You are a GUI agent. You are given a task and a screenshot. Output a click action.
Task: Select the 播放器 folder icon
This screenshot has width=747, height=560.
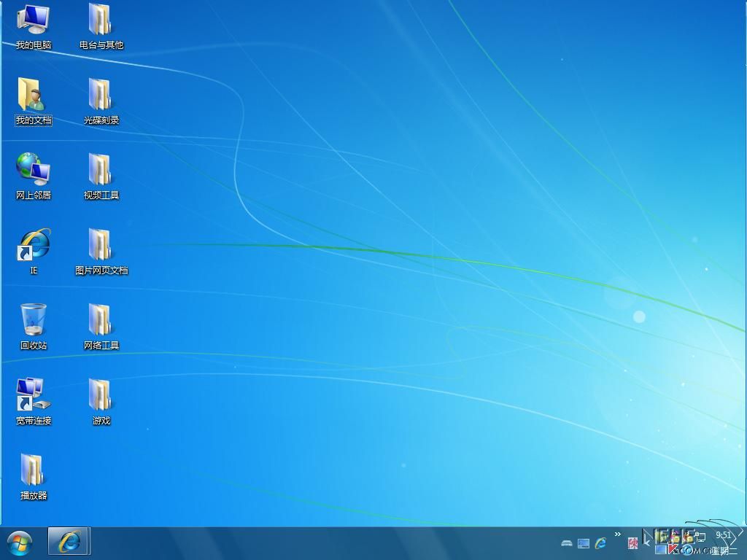point(34,476)
